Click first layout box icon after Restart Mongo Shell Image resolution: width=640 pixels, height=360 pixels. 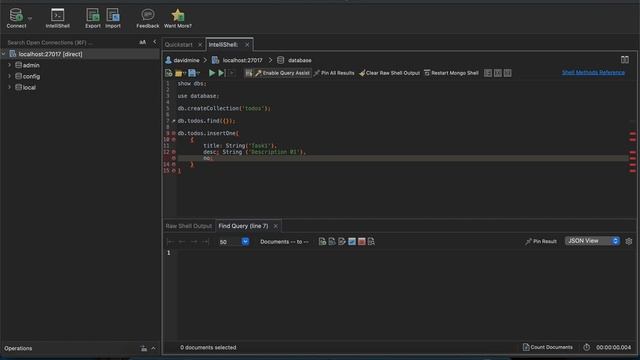coord(488,73)
